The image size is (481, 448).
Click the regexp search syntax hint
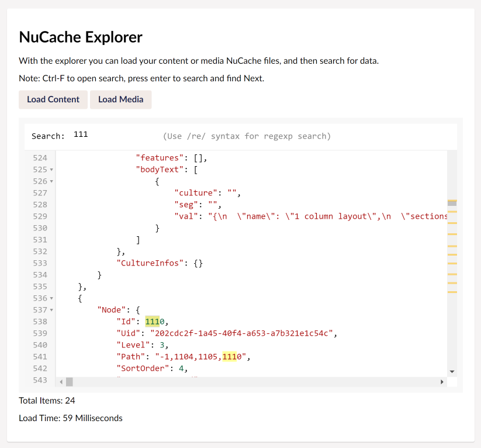[247, 136]
